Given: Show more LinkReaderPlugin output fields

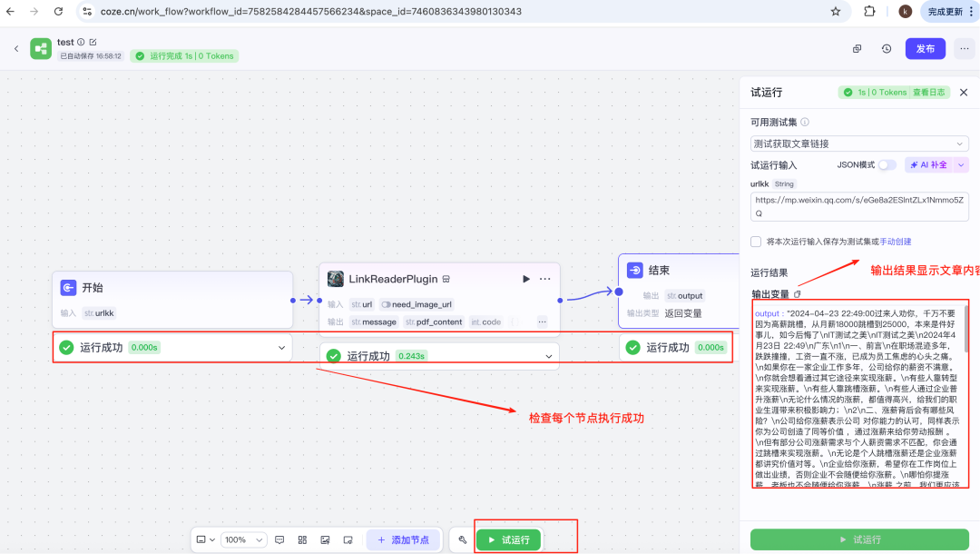Looking at the screenshot, I should click(x=542, y=322).
